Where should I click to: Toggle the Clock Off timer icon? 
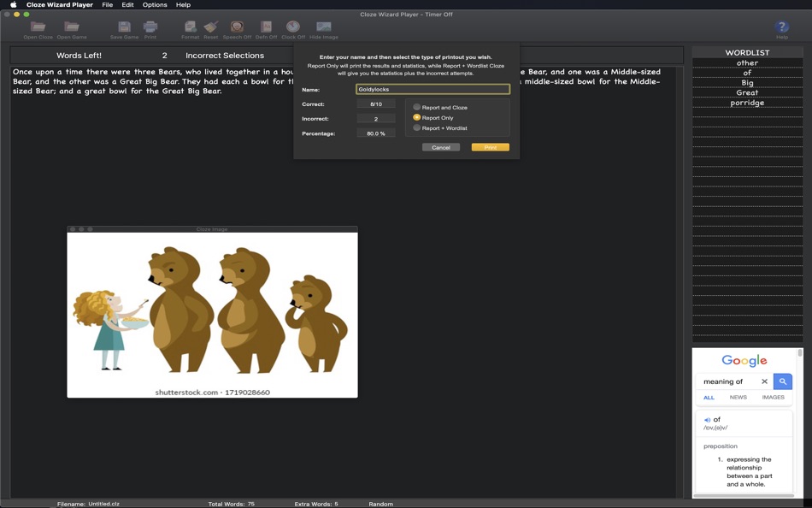pyautogui.click(x=293, y=30)
